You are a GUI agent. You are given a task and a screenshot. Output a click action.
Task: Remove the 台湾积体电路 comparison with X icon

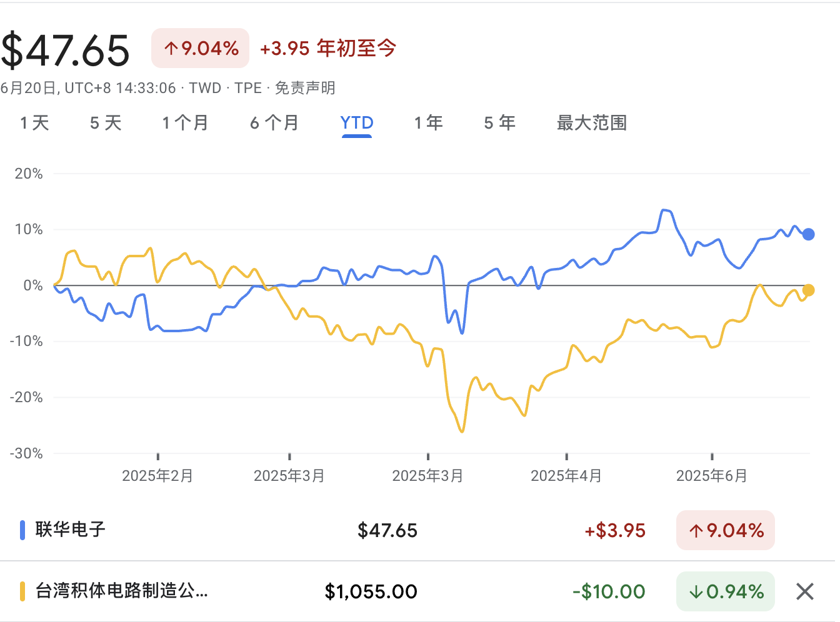tap(805, 591)
